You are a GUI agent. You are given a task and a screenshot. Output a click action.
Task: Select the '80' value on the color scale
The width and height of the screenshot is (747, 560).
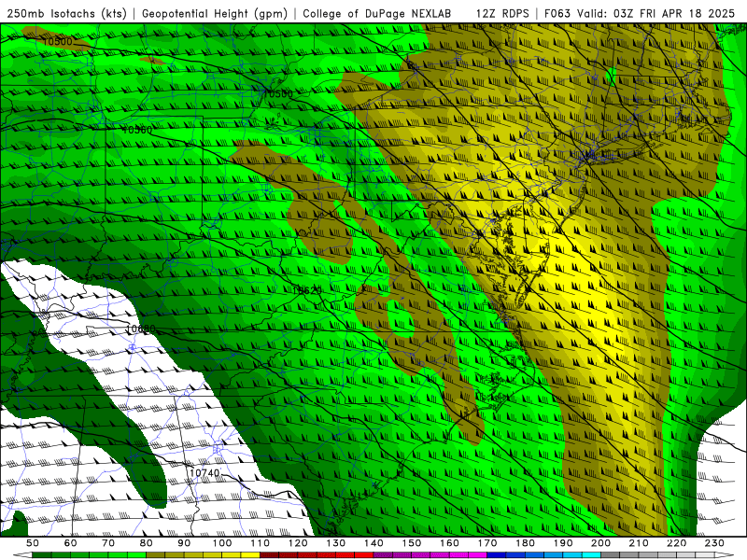147,543
